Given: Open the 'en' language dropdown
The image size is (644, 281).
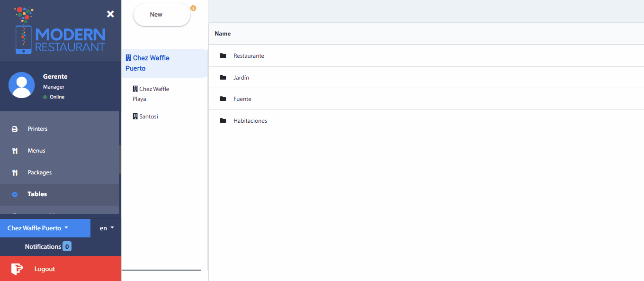Looking at the screenshot, I should click(x=107, y=228).
